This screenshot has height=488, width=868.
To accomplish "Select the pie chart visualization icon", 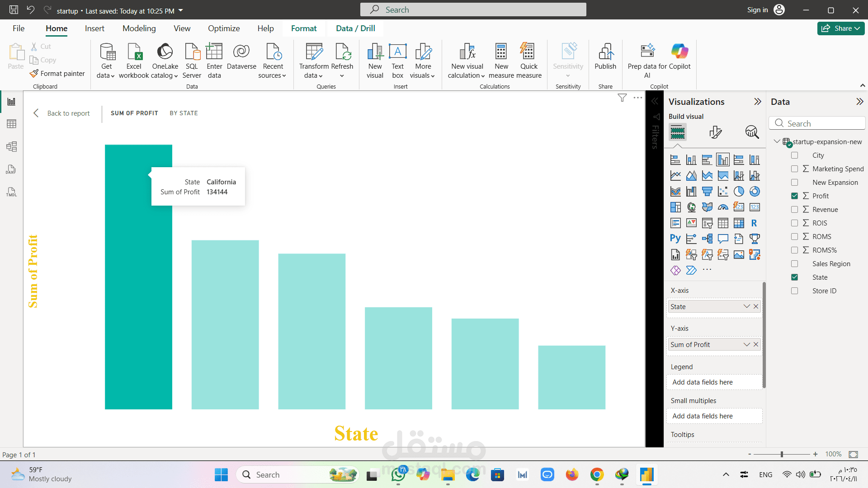I will pyautogui.click(x=739, y=192).
